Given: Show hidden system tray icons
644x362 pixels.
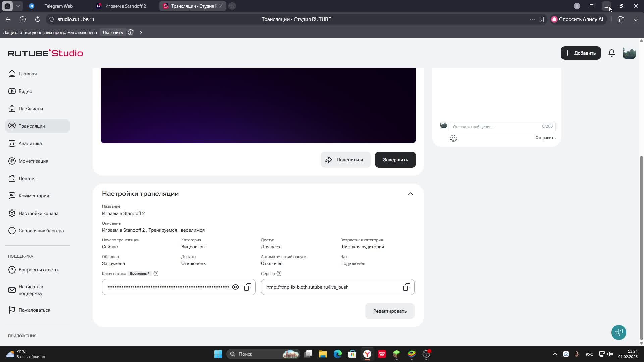Looking at the screenshot, I should pyautogui.click(x=555, y=354).
